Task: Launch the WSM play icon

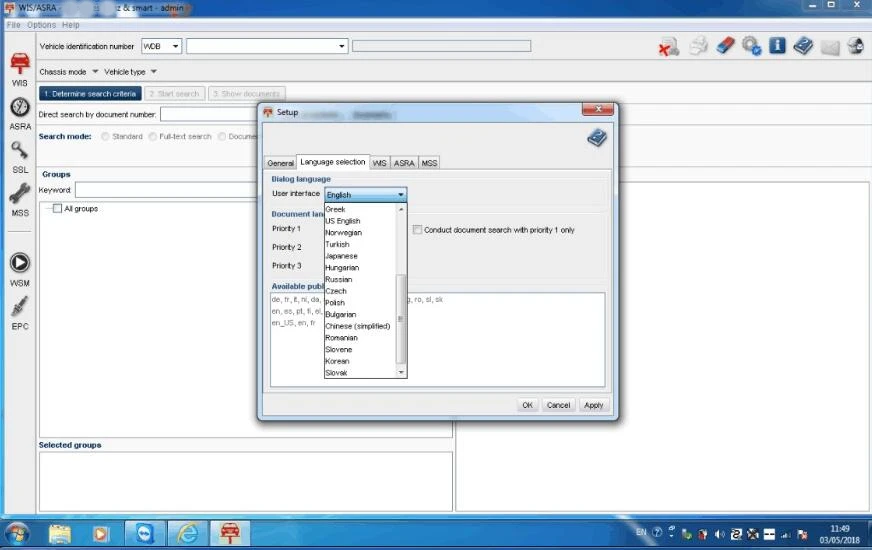Action: pyautogui.click(x=19, y=262)
